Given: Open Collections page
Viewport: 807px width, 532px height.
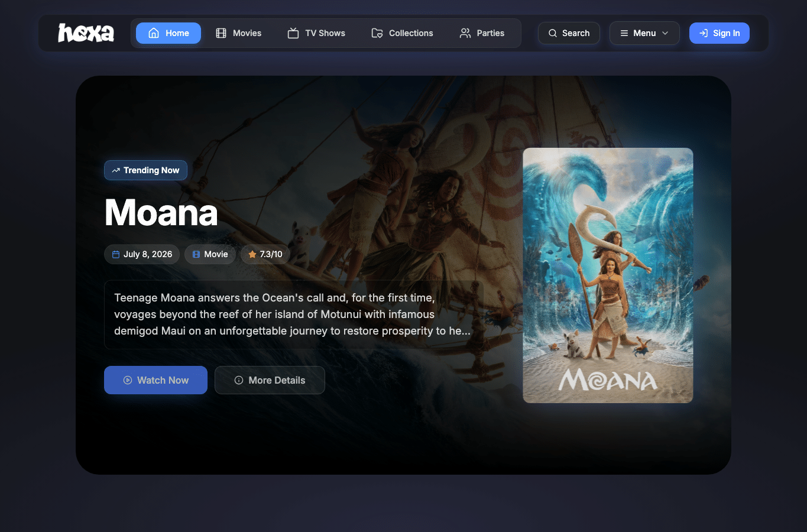Looking at the screenshot, I should click(x=402, y=33).
